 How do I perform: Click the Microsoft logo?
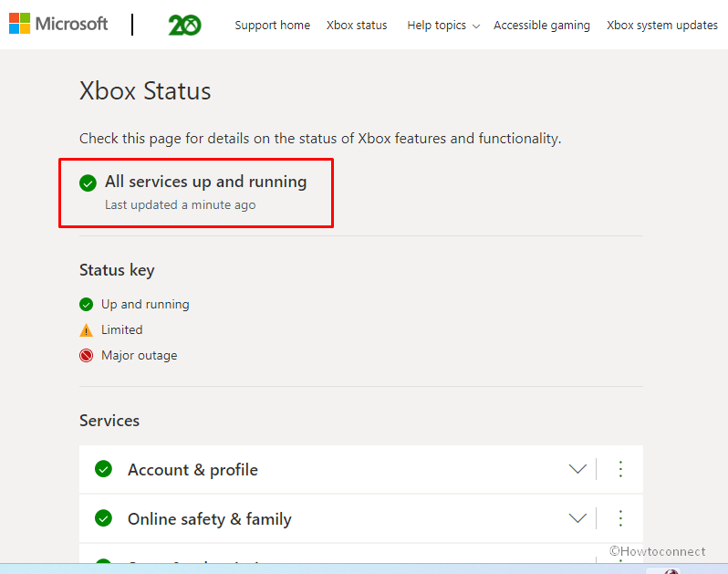pos(58,24)
